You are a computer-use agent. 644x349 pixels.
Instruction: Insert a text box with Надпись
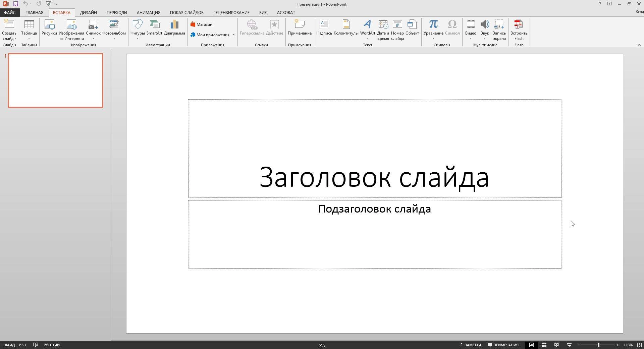click(324, 27)
